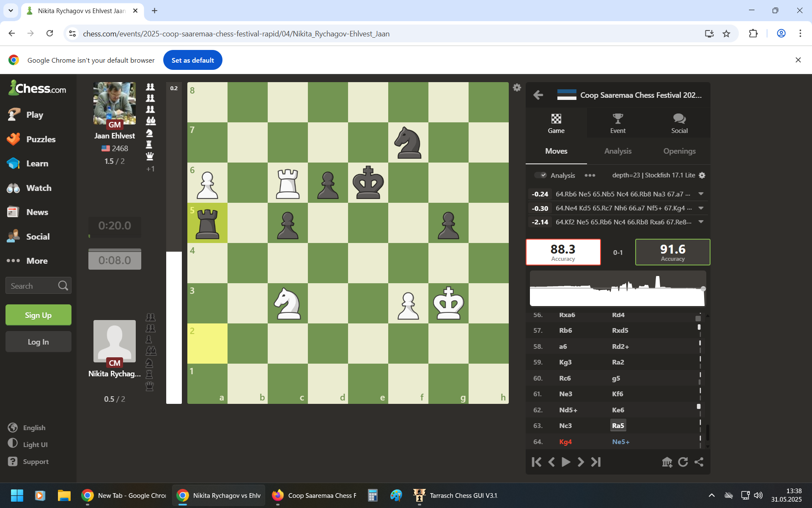The height and width of the screenshot is (508, 812).
Task: Expand the 64.Rb6 engine line
Action: pos(701,194)
